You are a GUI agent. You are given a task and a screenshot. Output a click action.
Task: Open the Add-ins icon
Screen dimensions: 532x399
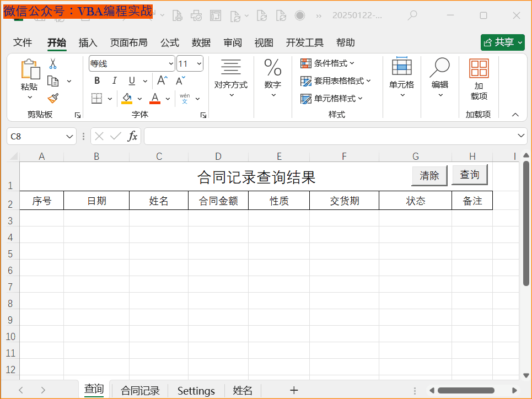coord(479,79)
